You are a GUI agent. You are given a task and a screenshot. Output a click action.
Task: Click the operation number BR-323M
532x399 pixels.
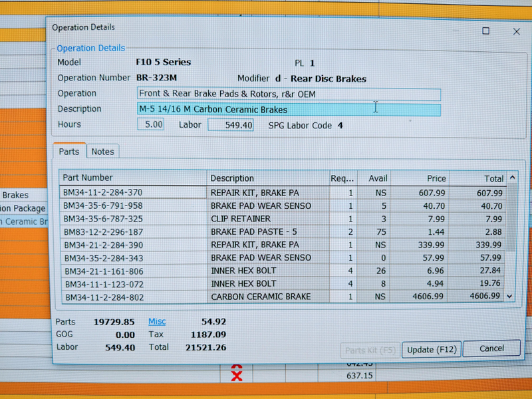coord(156,78)
